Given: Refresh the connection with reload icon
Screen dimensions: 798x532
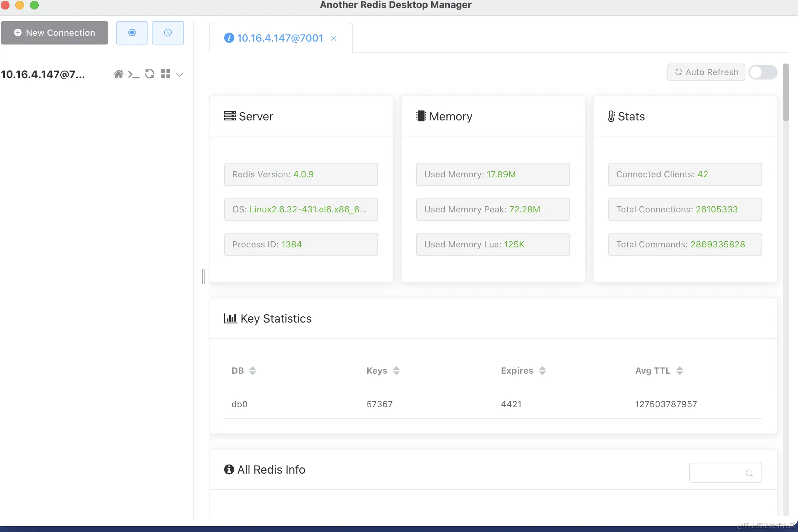Looking at the screenshot, I should click(149, 74).
